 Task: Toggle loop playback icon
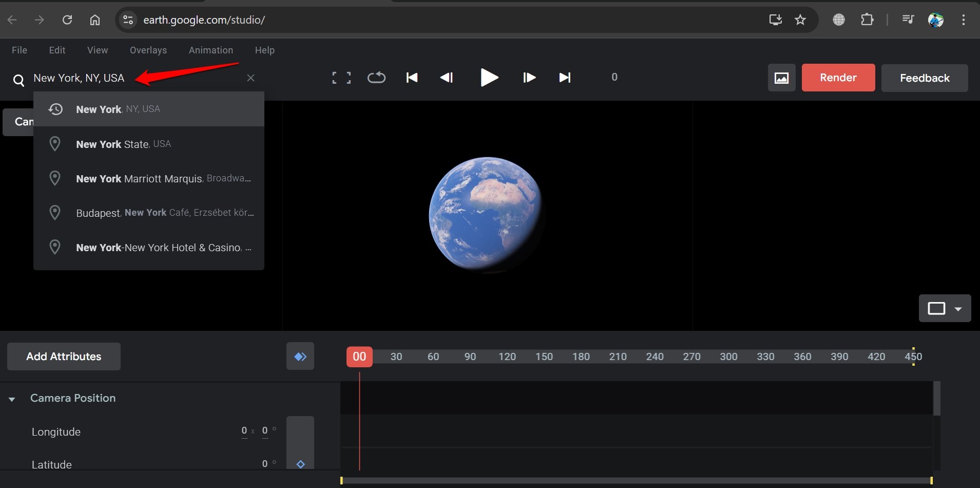376,78
